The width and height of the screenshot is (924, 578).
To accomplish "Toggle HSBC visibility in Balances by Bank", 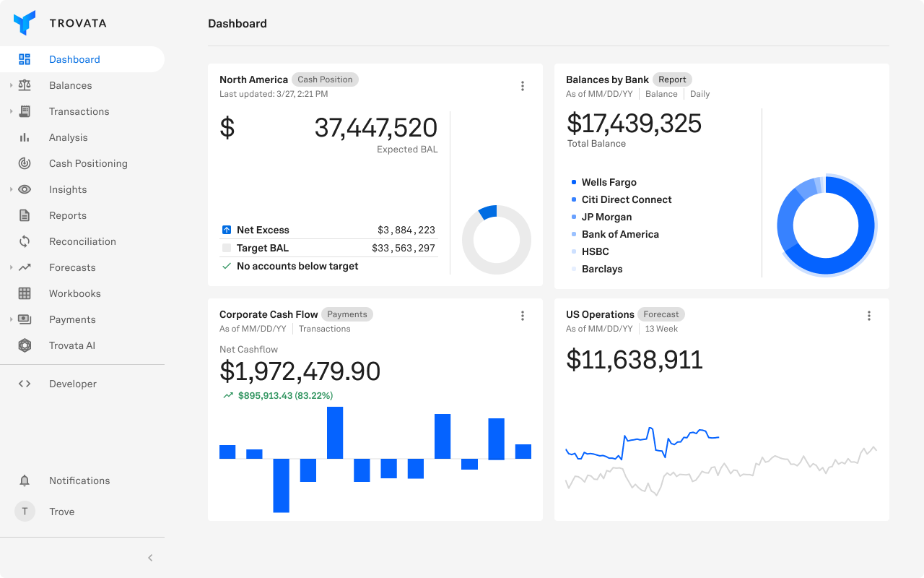I will (595, 251).
